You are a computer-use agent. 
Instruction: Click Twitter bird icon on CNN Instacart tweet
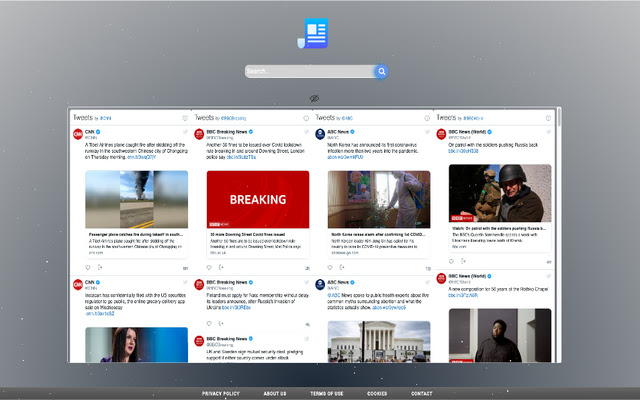click(185, 282)
